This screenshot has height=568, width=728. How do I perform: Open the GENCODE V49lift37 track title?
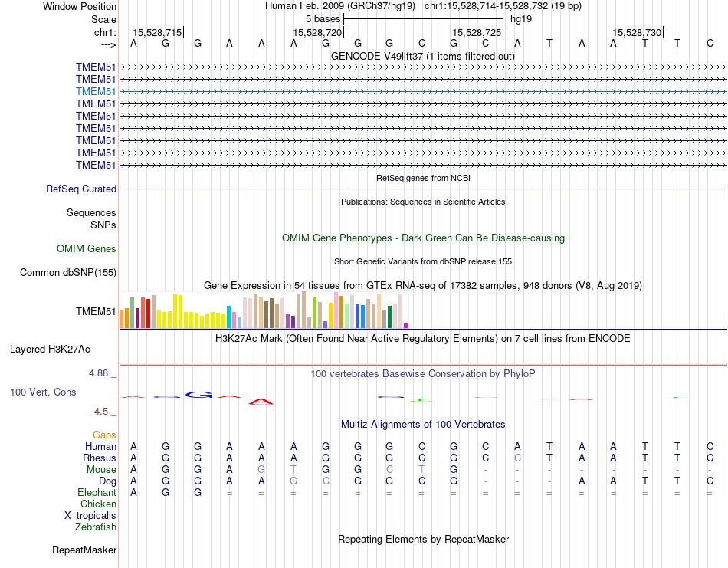click(x=422, y=56)
